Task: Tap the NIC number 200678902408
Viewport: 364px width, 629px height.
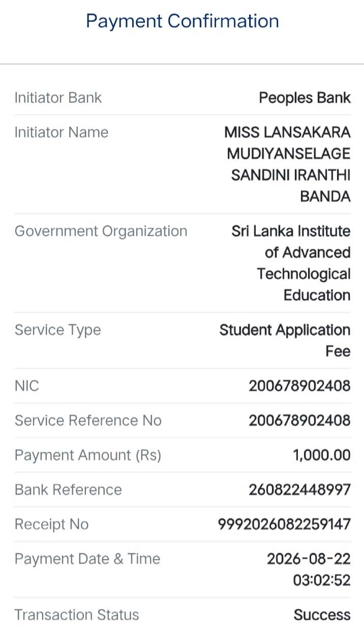Action: [x=299, y=386]
